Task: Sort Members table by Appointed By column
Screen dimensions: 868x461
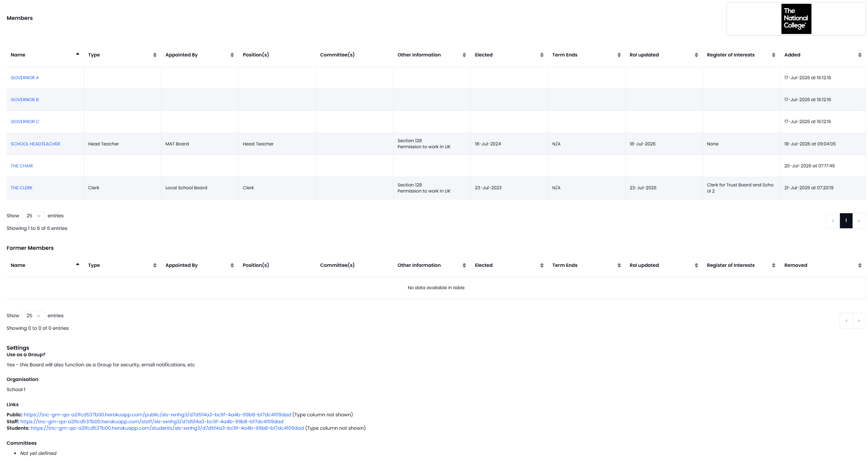Action: tap(199, 55)
